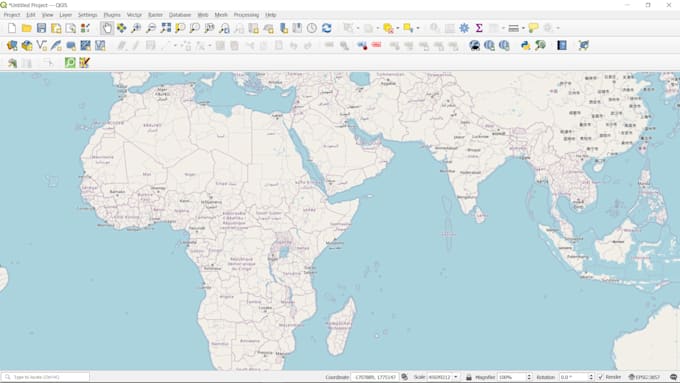Open the Raster menu
The width and height of the screenshot is (680, 383).
155,15
